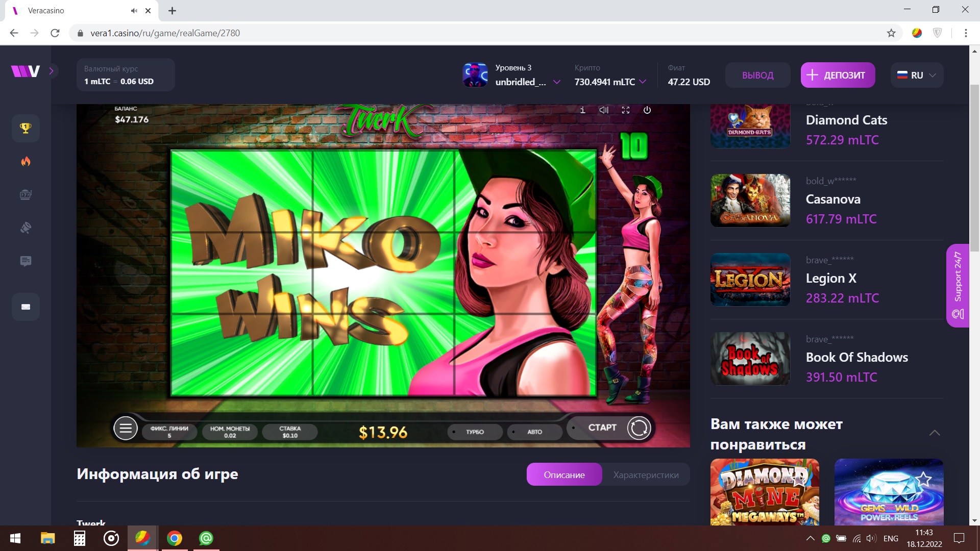Collapse the 'Вам также может понравиться' section

[x=935, y=433]
